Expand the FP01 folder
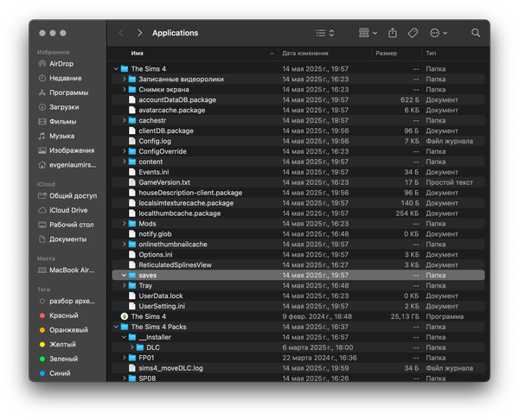This screenshot has height=420, width=519. coord(124,358)
